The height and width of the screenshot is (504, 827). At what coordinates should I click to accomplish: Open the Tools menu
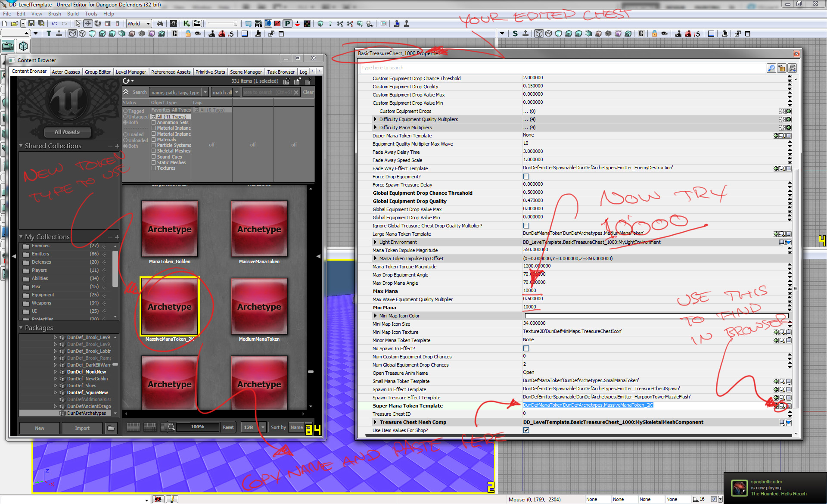tap(91, 14)
